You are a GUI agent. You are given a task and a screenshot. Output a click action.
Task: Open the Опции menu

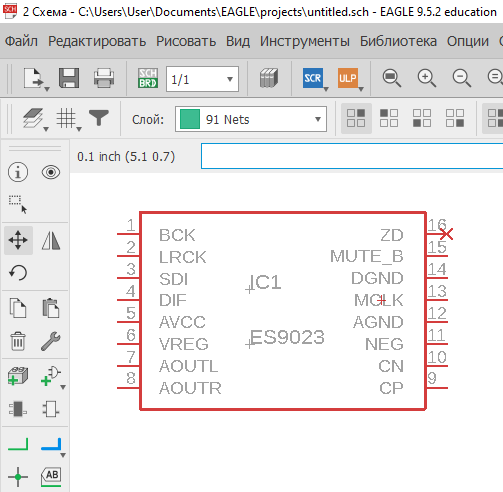point(468,42)
